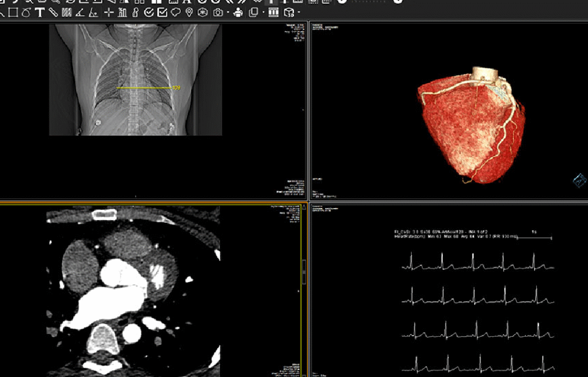Image resolution: width=588 pixels, height=377 pixels.
Task: Expand the 3D cube options dropdown
Action: click(x=299, y=13)
